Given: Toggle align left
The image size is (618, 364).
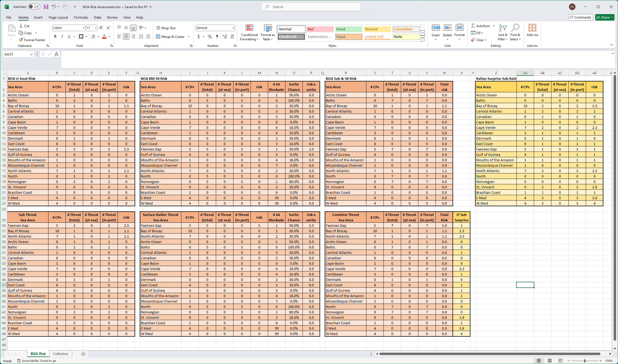Looking at the screenshot, I should point(119,37).
